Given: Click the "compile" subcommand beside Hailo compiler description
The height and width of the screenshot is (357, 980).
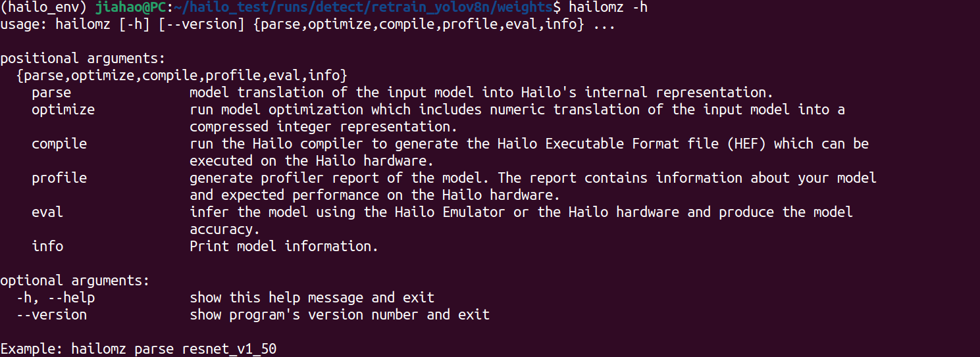Looking at the screenshot, I should point(59,143).
